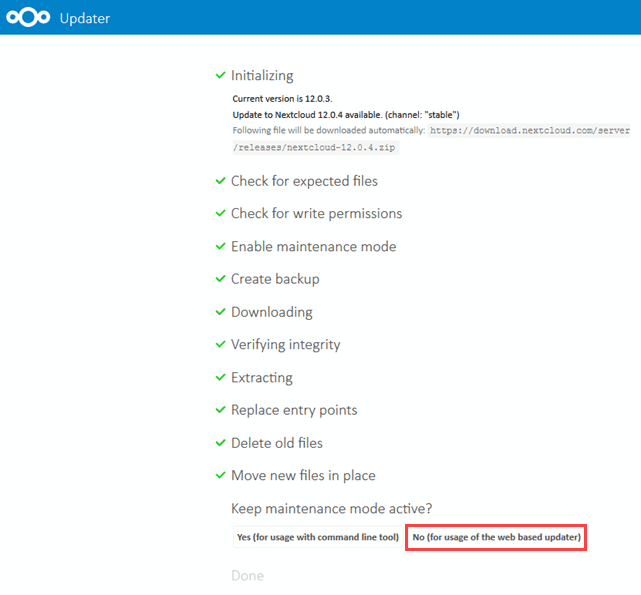Click 'Update to Nextcloud 12.0.4 available' line
Viewport: 641px width, 595px height.
pos(346,115)
